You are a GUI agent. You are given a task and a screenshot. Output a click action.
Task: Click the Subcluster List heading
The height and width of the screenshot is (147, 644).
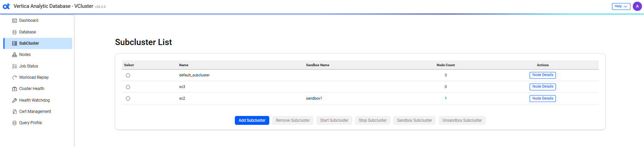pos(143,42)
